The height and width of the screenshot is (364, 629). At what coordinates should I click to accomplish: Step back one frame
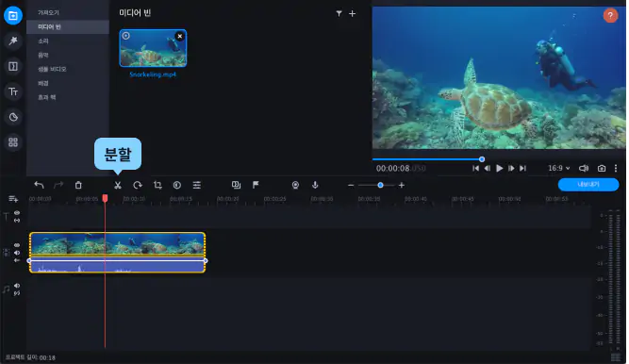488,168
